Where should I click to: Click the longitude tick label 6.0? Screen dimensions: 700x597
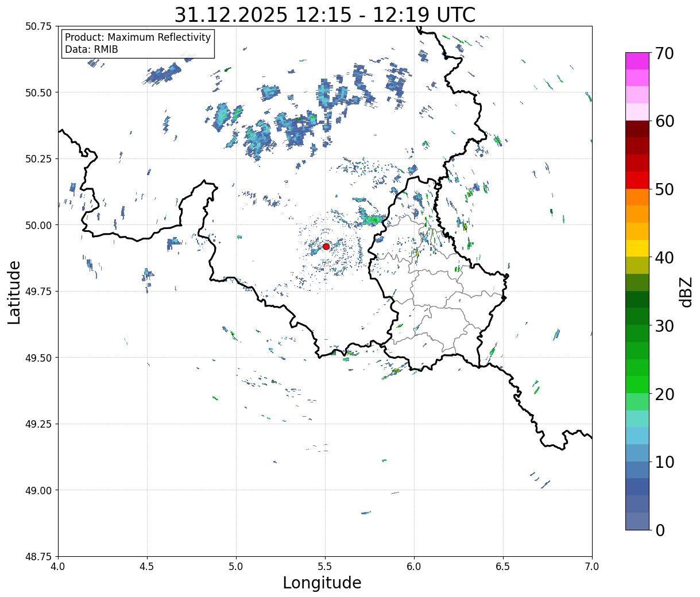[x=414, y=567]
